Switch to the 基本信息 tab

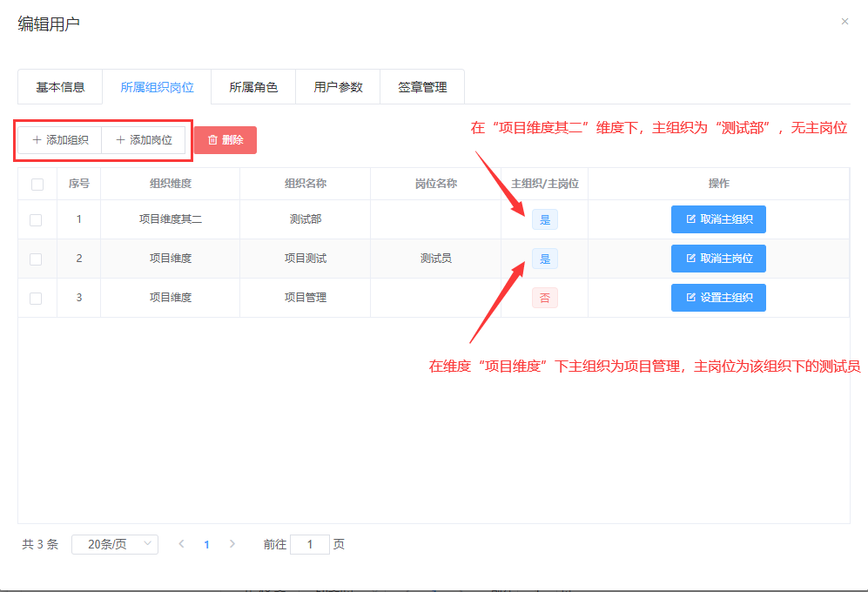[60, 87]
